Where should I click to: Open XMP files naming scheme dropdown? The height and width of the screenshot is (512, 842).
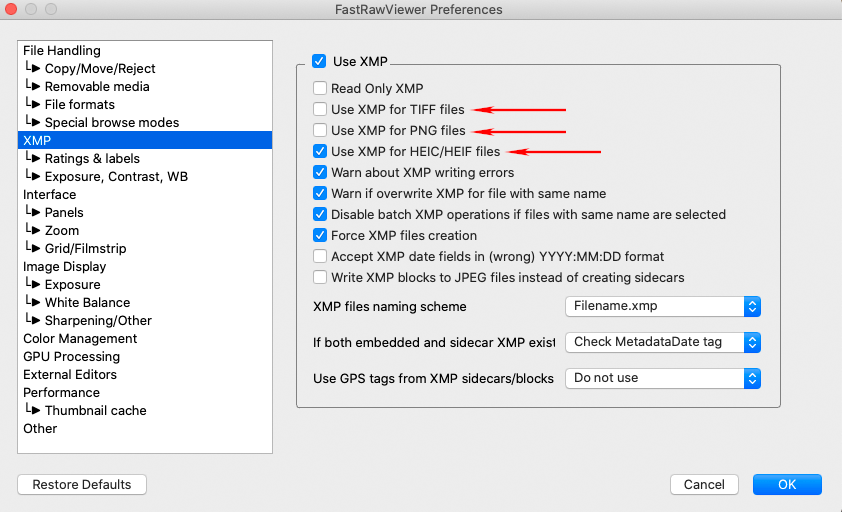(x=663, y=307)
